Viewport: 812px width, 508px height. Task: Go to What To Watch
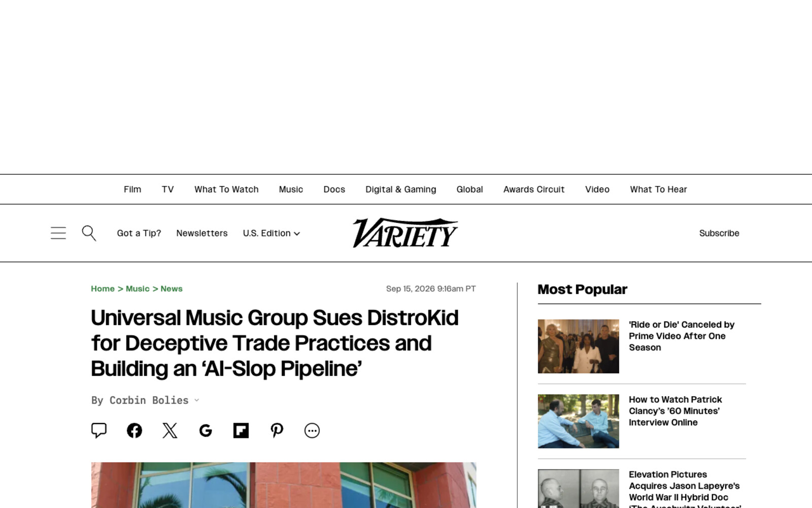[226, 189]
